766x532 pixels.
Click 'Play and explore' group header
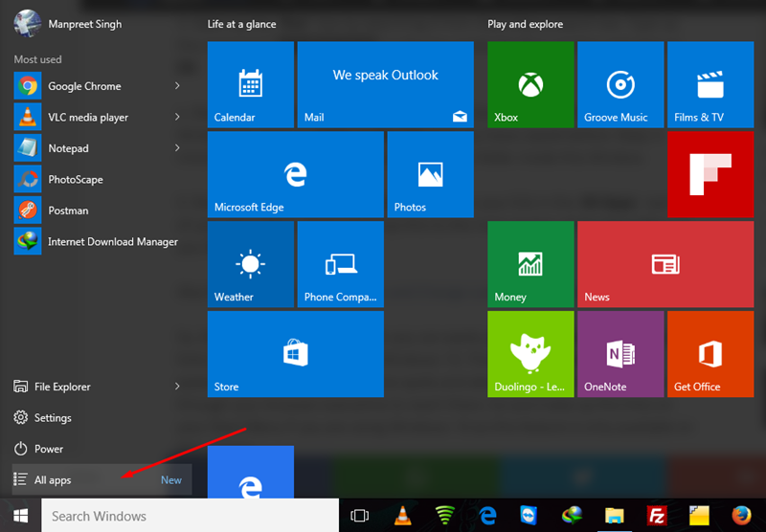[525, 24]
